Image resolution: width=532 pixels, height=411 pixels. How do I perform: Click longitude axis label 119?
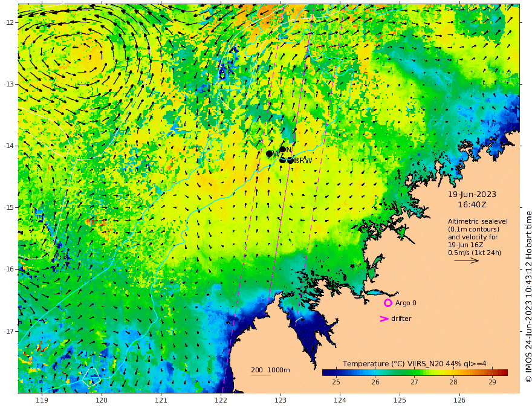[x=42, y=401]
